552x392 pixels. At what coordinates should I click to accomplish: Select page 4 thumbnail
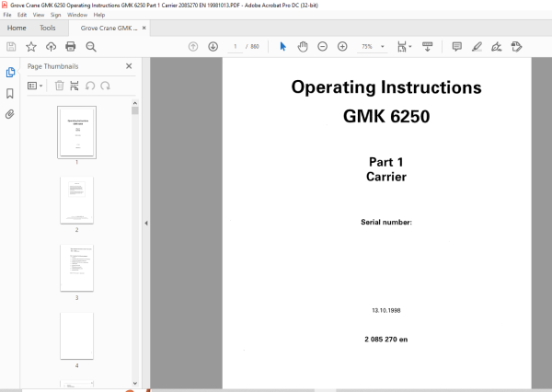(76, 336)
